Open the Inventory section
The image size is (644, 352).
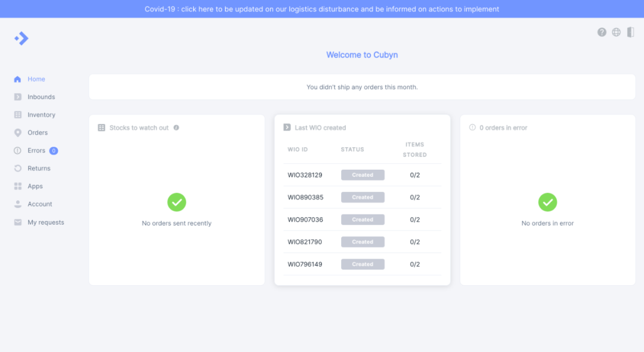coord(41,115)
